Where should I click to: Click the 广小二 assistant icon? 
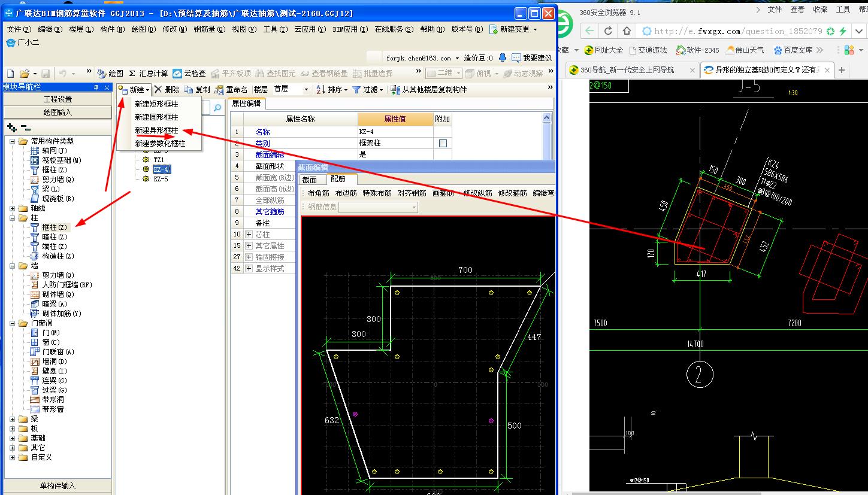(22, 42)
